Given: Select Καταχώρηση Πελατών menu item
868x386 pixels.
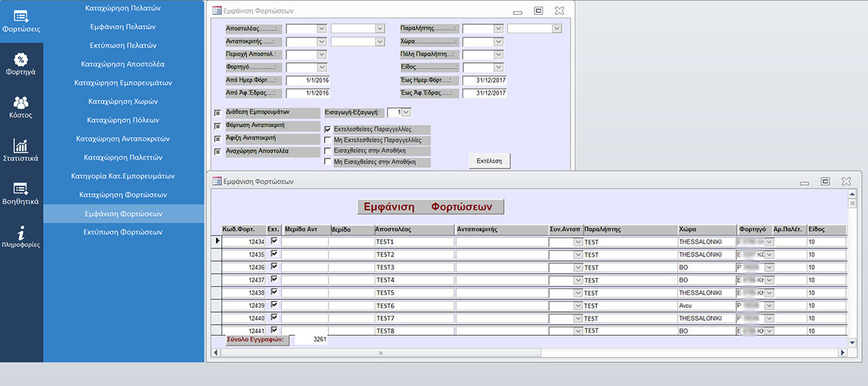Looking at the screenshot, I should [124, 8].
